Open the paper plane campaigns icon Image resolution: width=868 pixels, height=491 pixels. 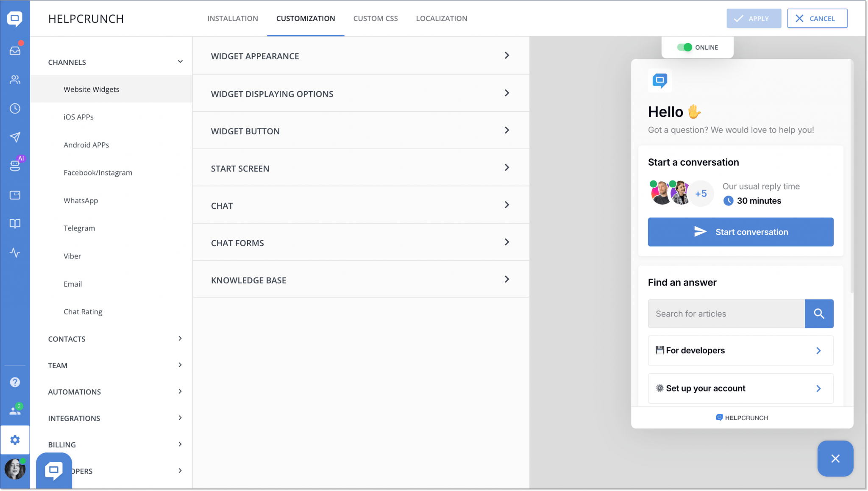click(15, 137)
